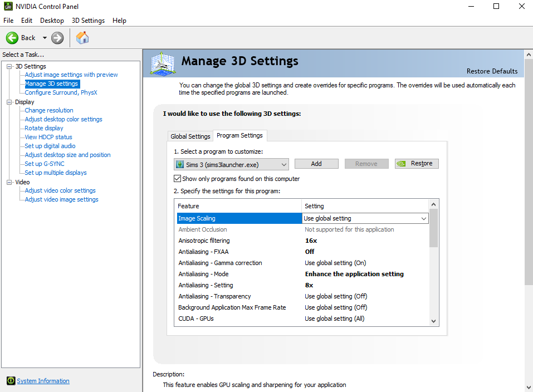Click the main page scroll down arrow

click(529, 387)
